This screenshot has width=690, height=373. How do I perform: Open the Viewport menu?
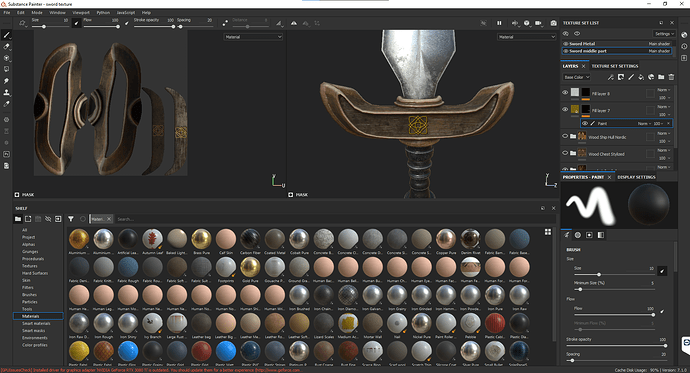[81, 12]
